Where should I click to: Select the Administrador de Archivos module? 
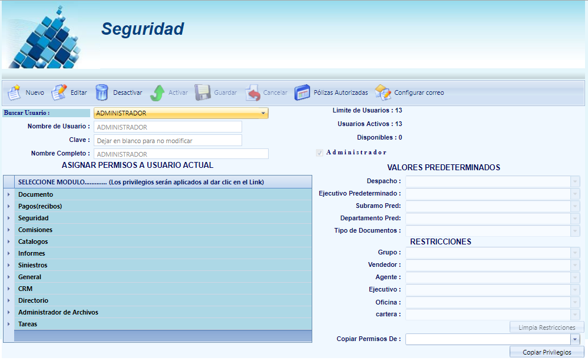pos(58,312)
